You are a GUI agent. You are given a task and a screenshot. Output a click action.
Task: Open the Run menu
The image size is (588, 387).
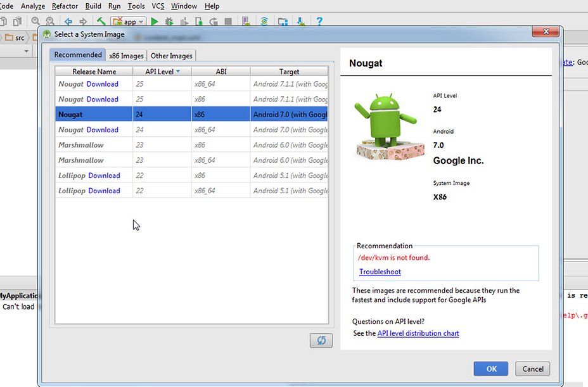click(115, 6)
